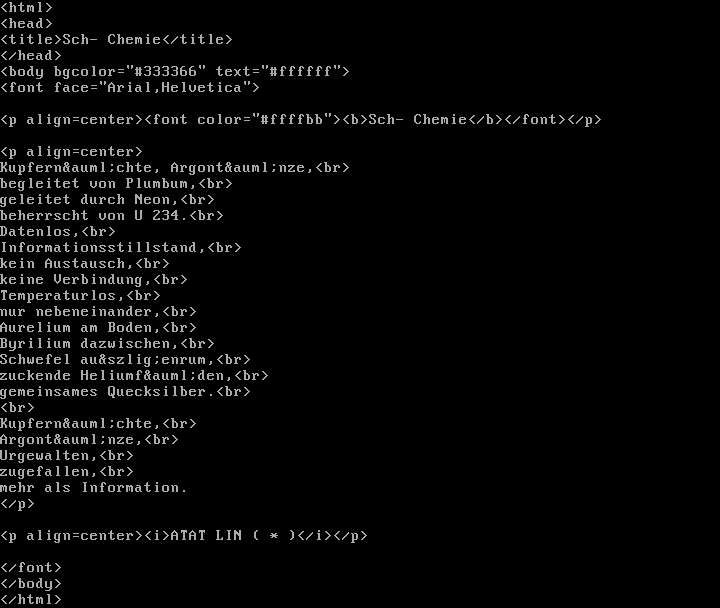Click the line Aurelium am Boden
720x608 pixels.
[78, 328]
